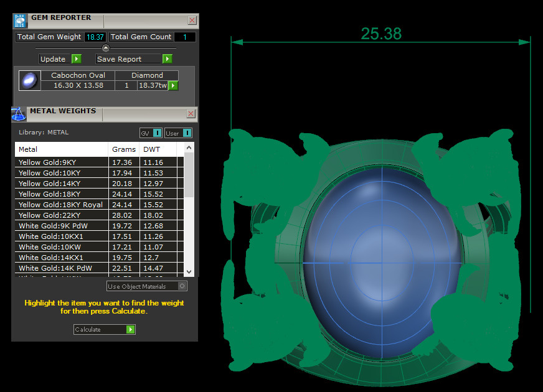Click the Metal column header
The image size is (543, 392).
coord(61,149)
